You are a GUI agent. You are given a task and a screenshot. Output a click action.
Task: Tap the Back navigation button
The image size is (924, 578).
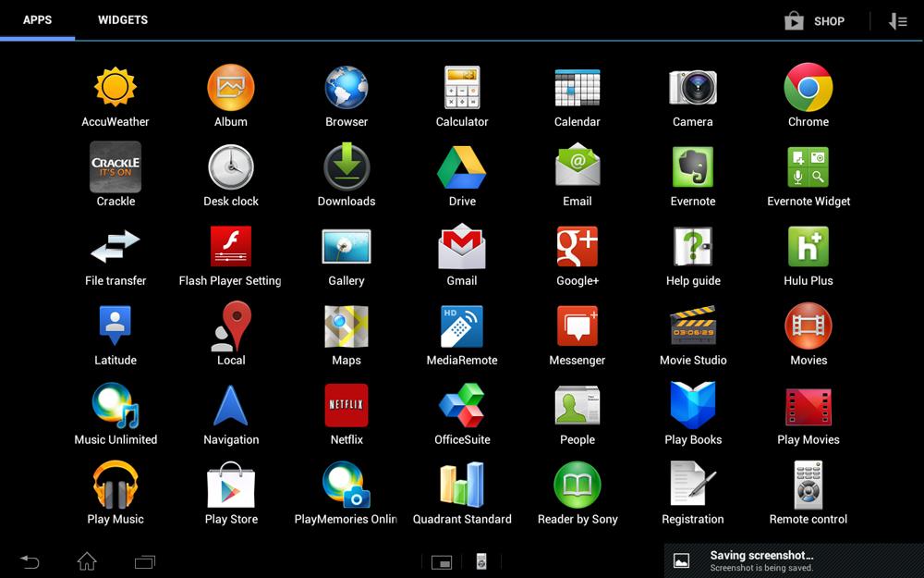tap(30, 561)
